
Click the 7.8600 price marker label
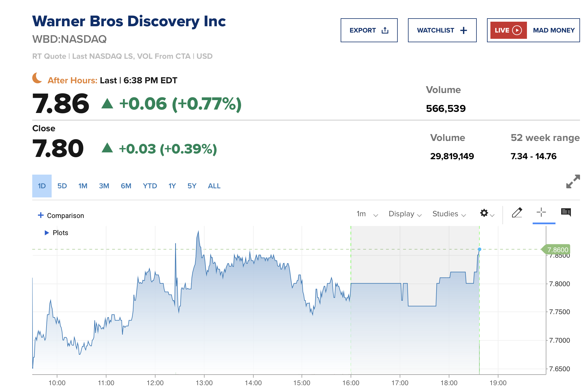[x=557, y=250]
